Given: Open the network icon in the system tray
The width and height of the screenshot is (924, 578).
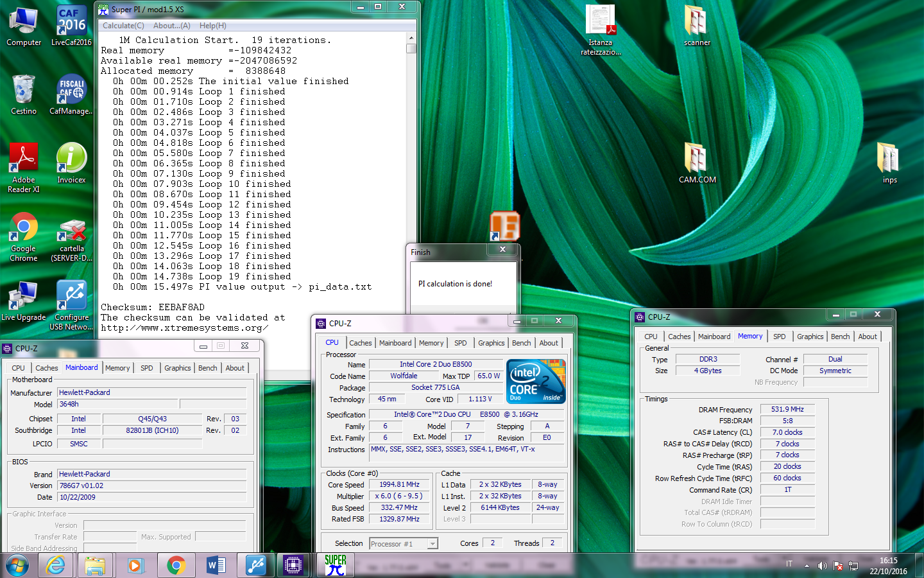Looking at the screenshot, I should pos(853,566).
